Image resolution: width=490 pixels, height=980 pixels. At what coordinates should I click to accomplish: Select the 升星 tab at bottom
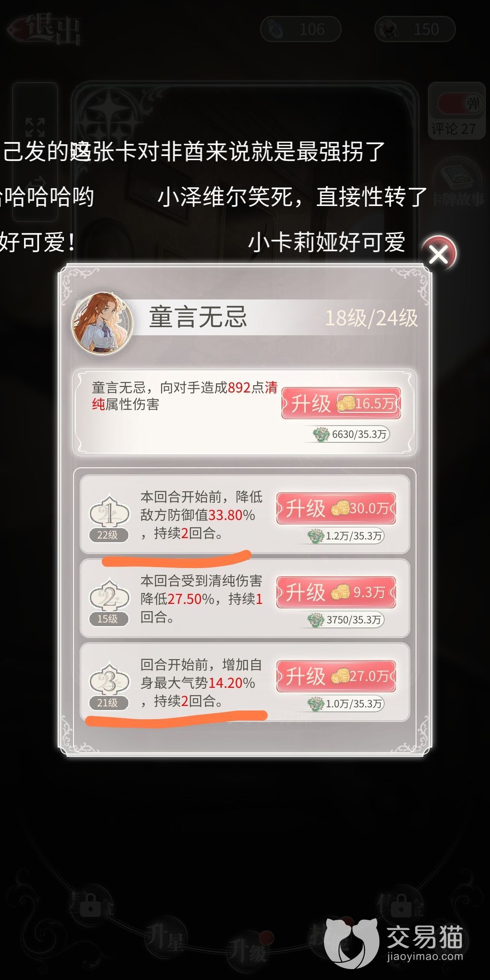[x=165, y=937]
